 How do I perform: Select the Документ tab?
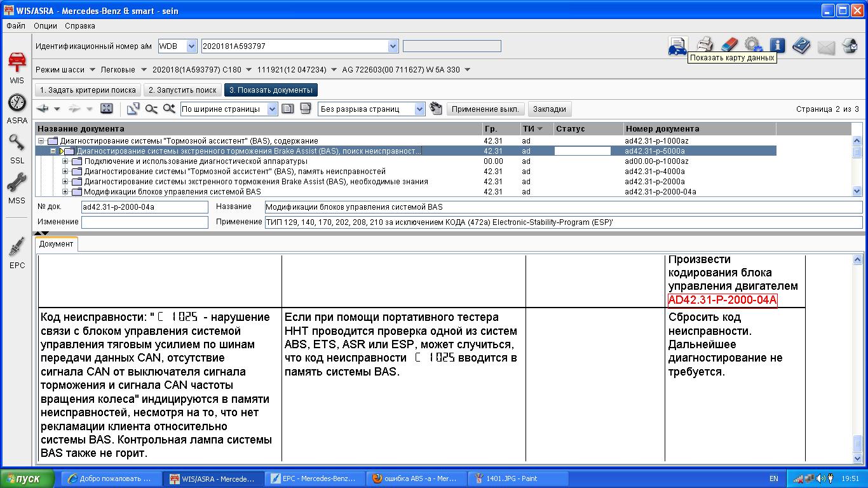pyautogui.click(x=56, y=244)
